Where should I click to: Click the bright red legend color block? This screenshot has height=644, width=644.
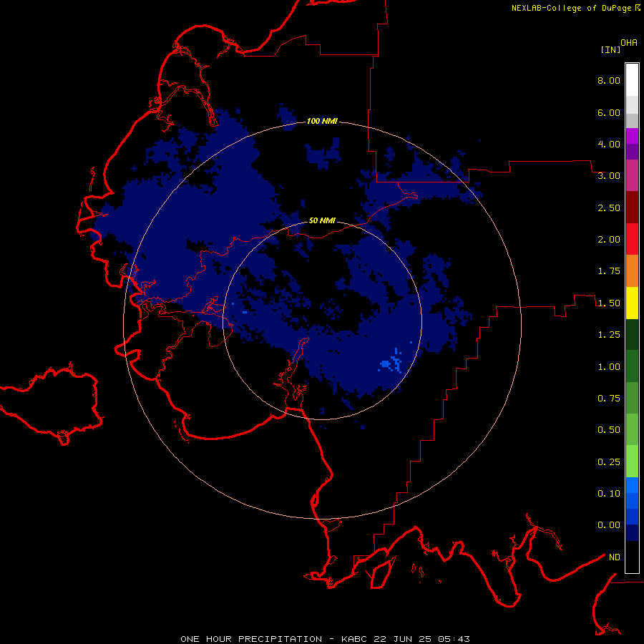click(632, 239)
